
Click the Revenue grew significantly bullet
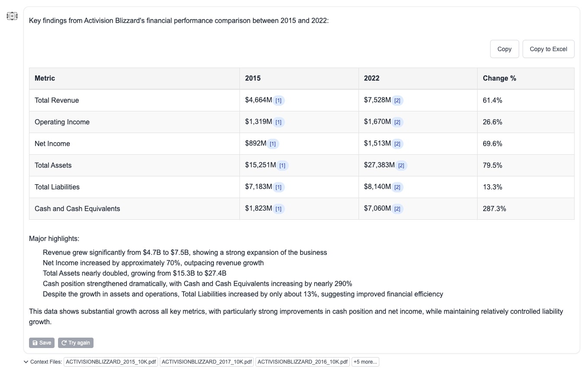pyautogui.click(x=185, y=252)
